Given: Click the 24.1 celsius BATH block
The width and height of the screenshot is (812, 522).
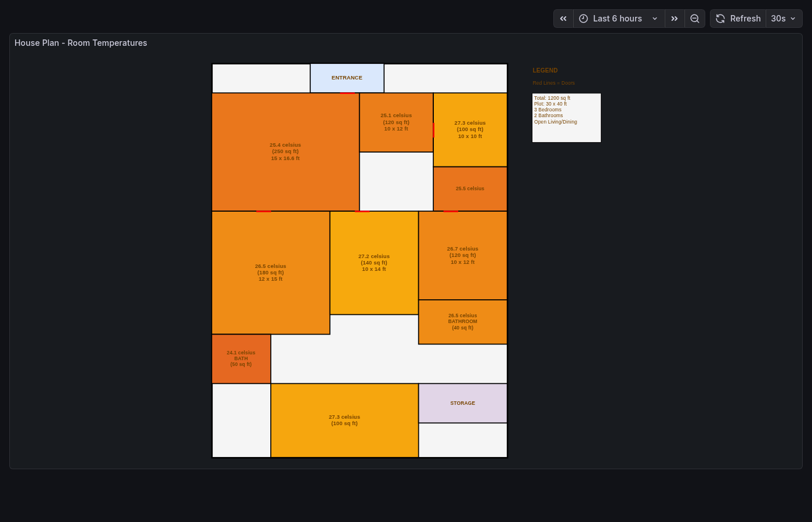Looking at the screenshot, I should tap(241, 358).
